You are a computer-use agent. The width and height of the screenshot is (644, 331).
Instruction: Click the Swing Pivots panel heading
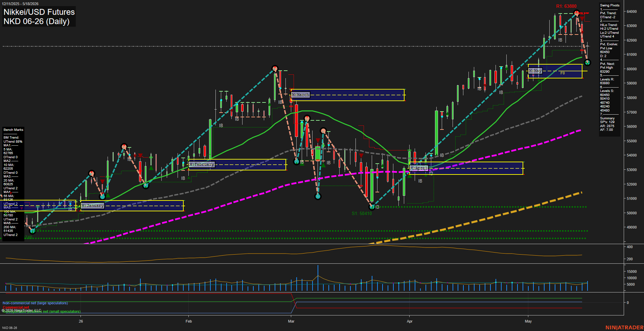pos(609,5)
